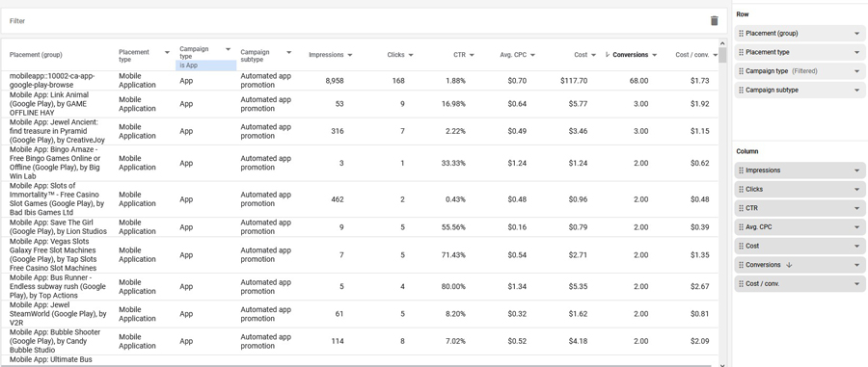This screenshot has width=868, height=367.
Task: Click the sort arrow on Conversions chip
Action: click(789, 265)
